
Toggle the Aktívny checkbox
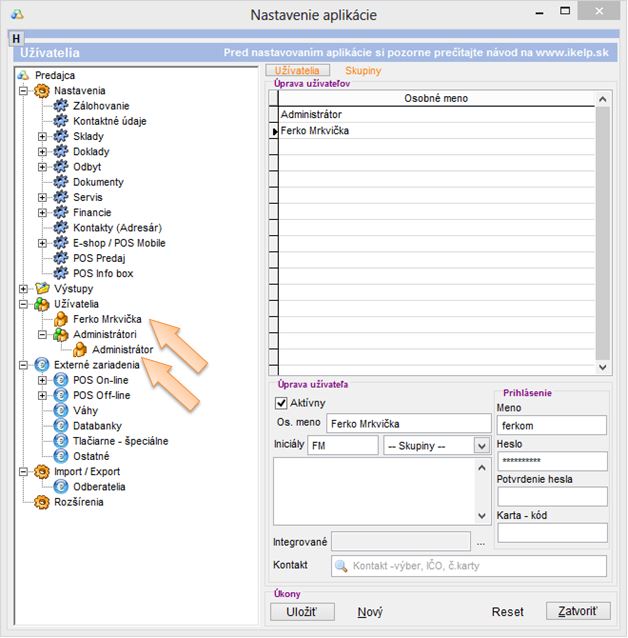point(281,403)
